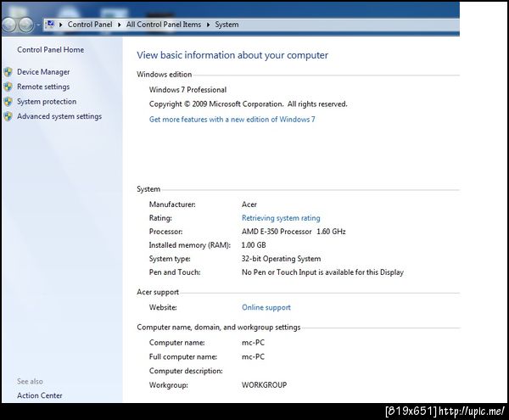The image size is (509, 420).
Task: Click the System breadcrumb
Action: coord(227,25)
